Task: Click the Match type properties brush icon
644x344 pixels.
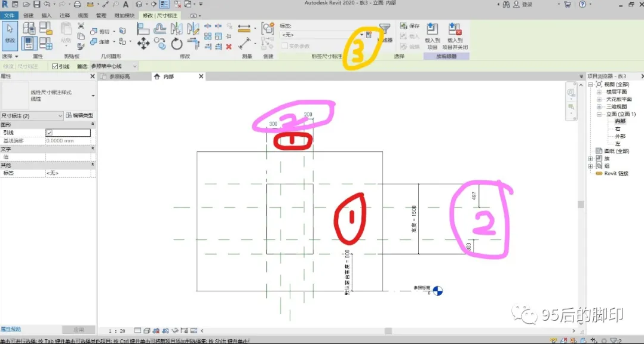Action: tap(81, 46)
